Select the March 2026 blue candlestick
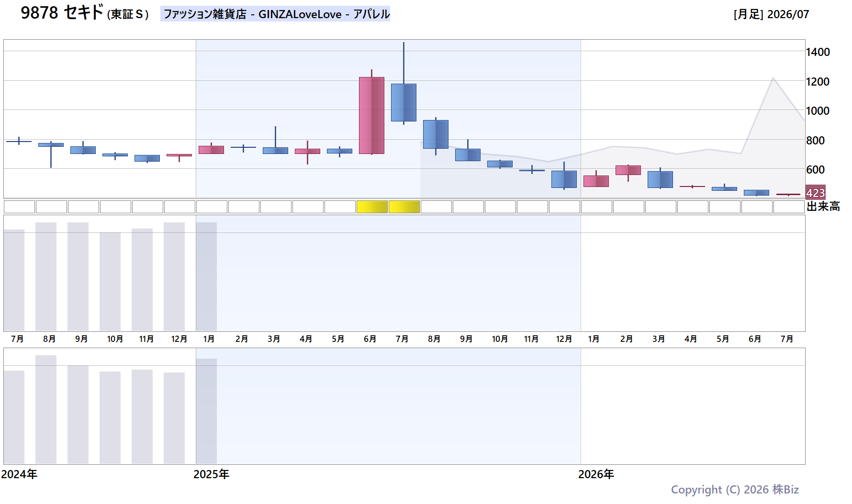This screenshot has width=852, height=504. (660, 179)
